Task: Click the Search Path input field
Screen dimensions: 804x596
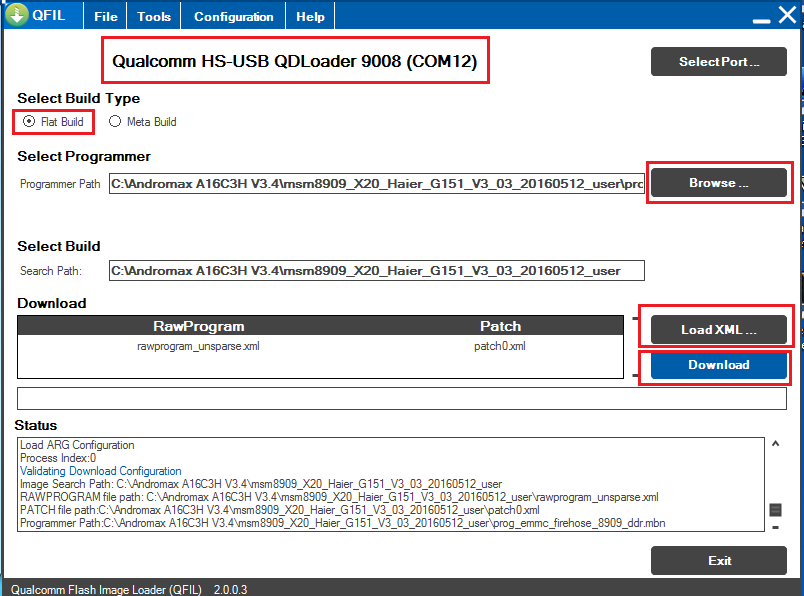Action: pyautogui.click(x=376, y=271)
